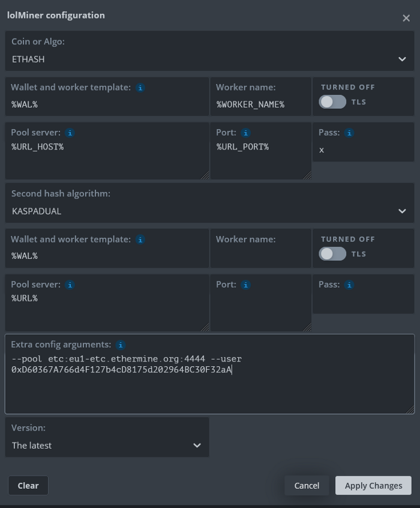Close the lolMiner configuration dialog
Image resolution: width=420 pixels, height=508 pixels.
406,18
